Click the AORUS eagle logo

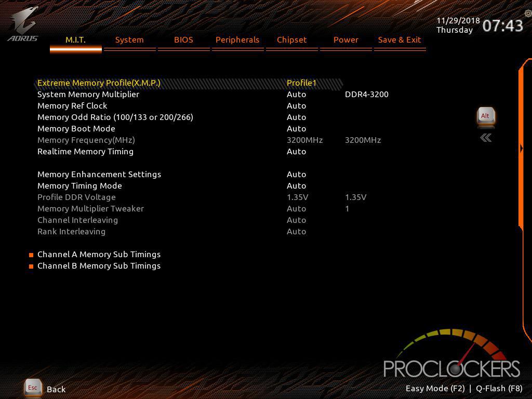tap(23, 24)
